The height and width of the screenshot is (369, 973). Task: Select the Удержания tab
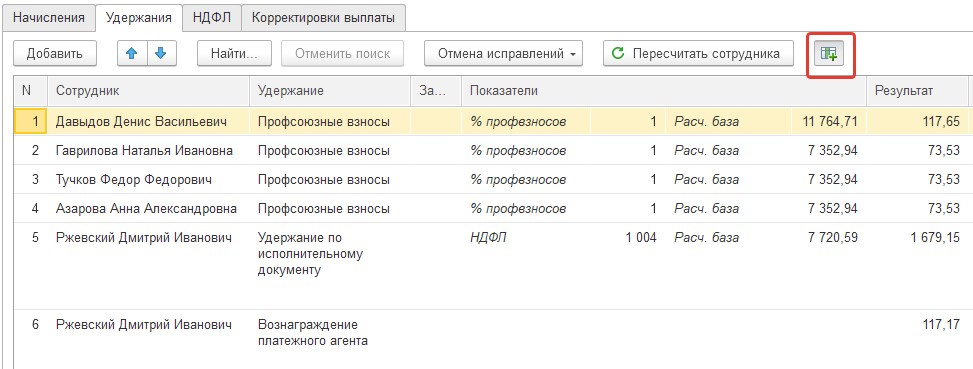coord(138,18)
